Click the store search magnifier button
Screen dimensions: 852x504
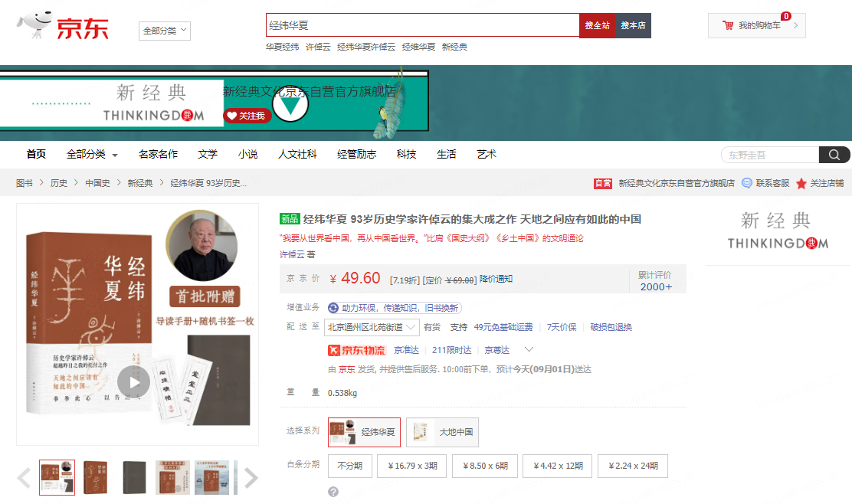(x=834, y=155)
